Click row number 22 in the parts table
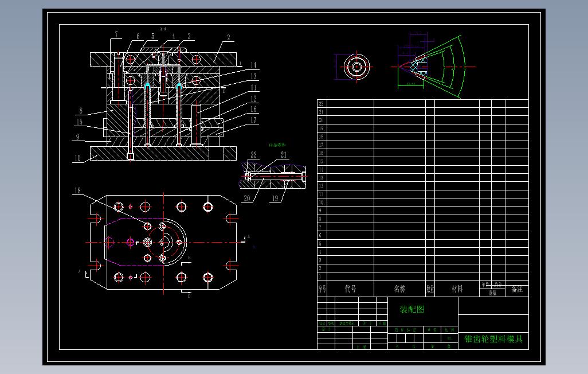The image size is (588, 374). point(321,104)
